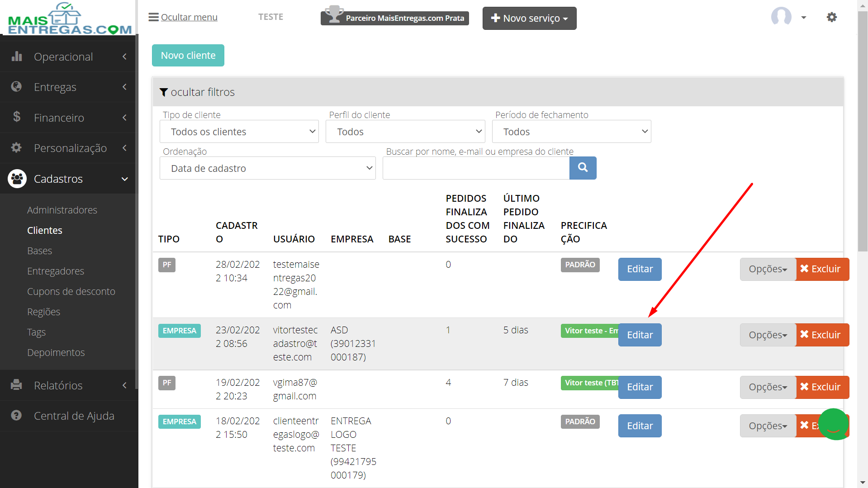
Task: Toggle the ocultar filtros funnel header
Action: (197, 92)
